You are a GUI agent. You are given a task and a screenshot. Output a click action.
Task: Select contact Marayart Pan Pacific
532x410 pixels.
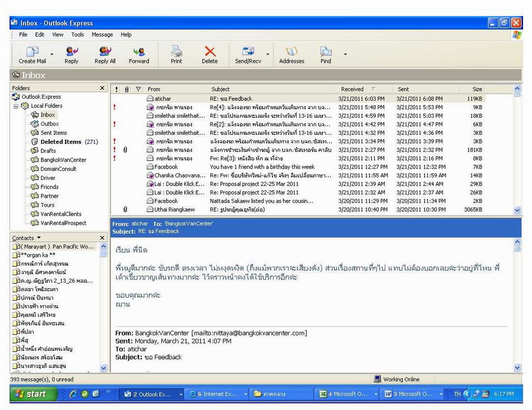click(54, 247)
